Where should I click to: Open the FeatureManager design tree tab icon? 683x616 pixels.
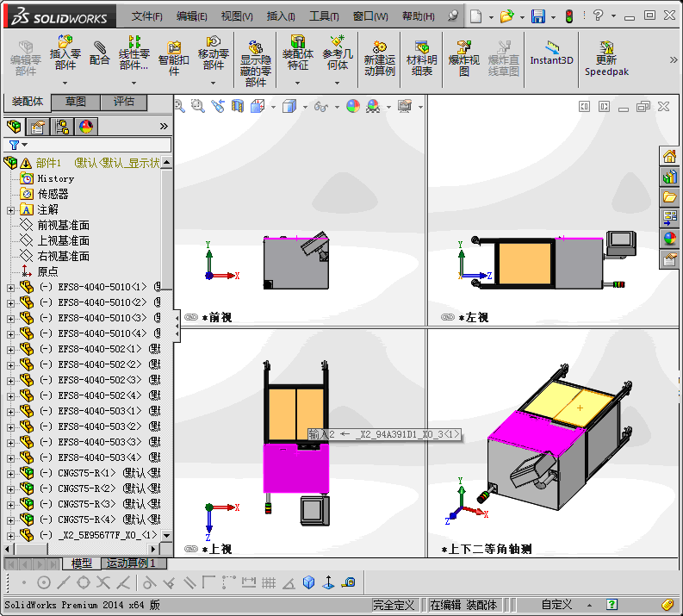[x=14, y=127]
